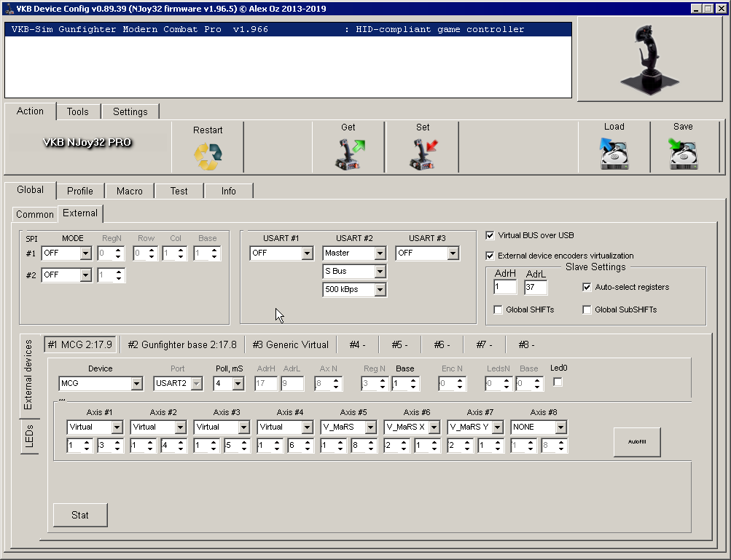Image resolution: width=731 pixels, height=560 pixels.
Task: Click the Slave AdrH input field
Action: pyautogui.click(x=505, y=287)
